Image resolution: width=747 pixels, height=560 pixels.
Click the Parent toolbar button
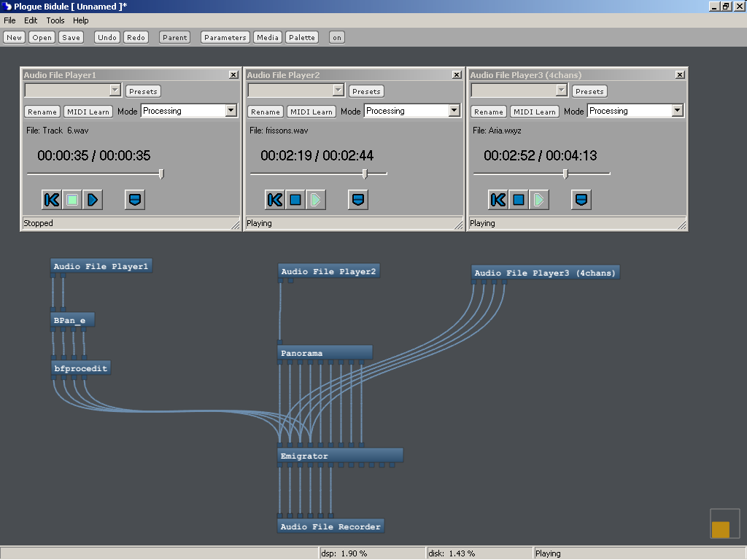pos(175,38)
